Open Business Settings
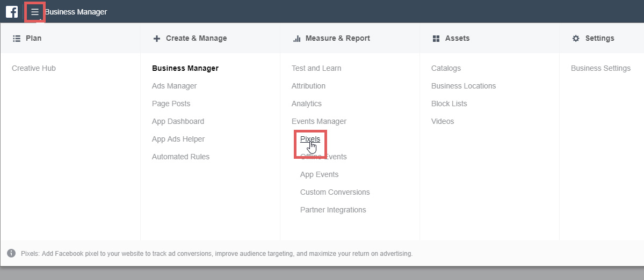Image resolution: width=644 pixels, height=280 pixels. (x=600, y=69)
